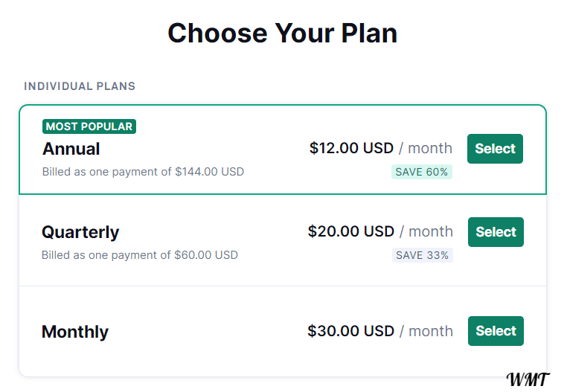Click the $12.00 USD price text
Screen dimensions: 567x392
pos(351,148)
